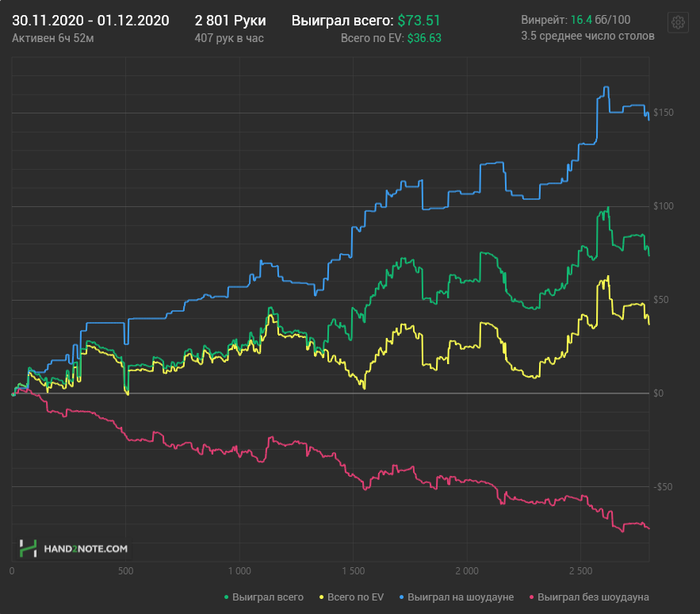Click the -$50 y-axis label
Image resolution: width=700 pixels, height=614 pixels.
pos(662,487)
